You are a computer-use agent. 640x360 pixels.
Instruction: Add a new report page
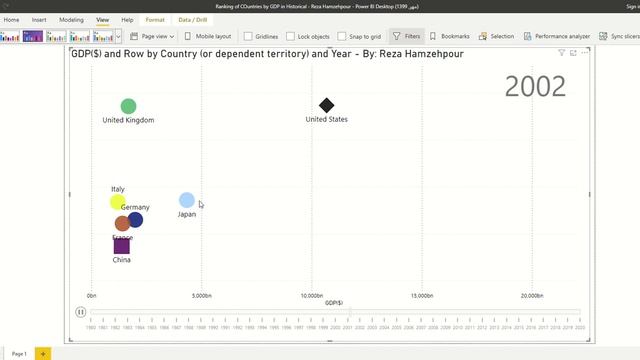click(43, 354)
